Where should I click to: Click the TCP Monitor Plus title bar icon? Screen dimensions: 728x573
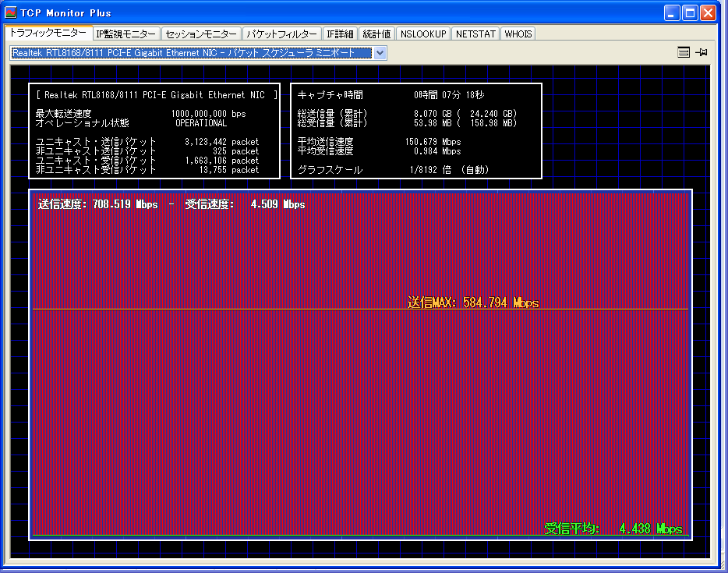[11, 12]
